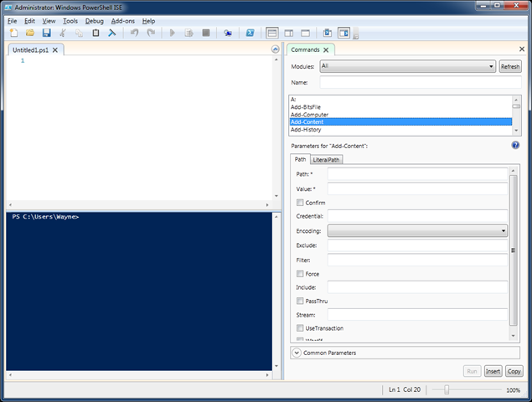Enable the Confirm checkbox
The image size is (532, 402).
coord(301,203)
